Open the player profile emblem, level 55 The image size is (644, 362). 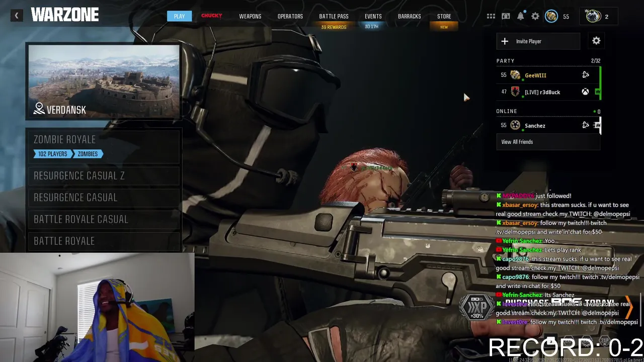pos(551,16)
